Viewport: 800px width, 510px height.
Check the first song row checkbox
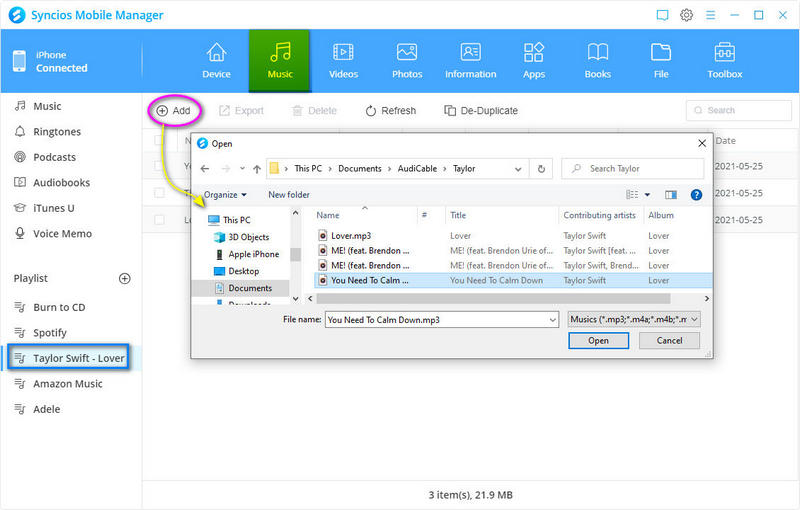(x=160, y=166)
